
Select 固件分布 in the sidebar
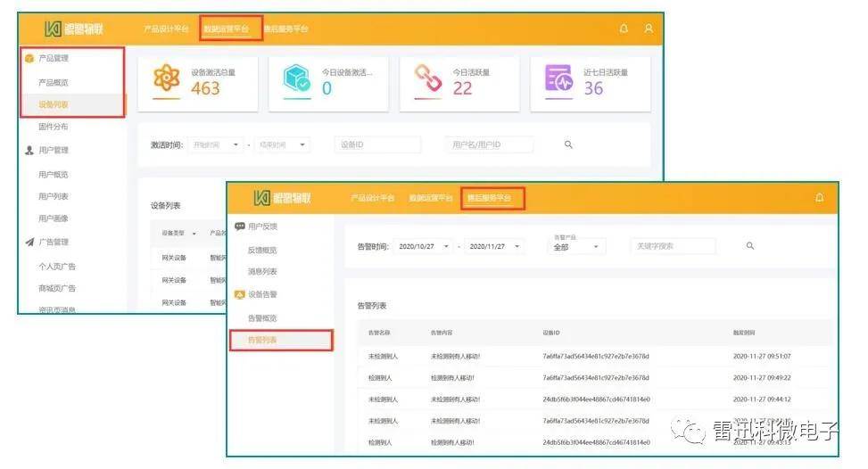coord(54,127)
